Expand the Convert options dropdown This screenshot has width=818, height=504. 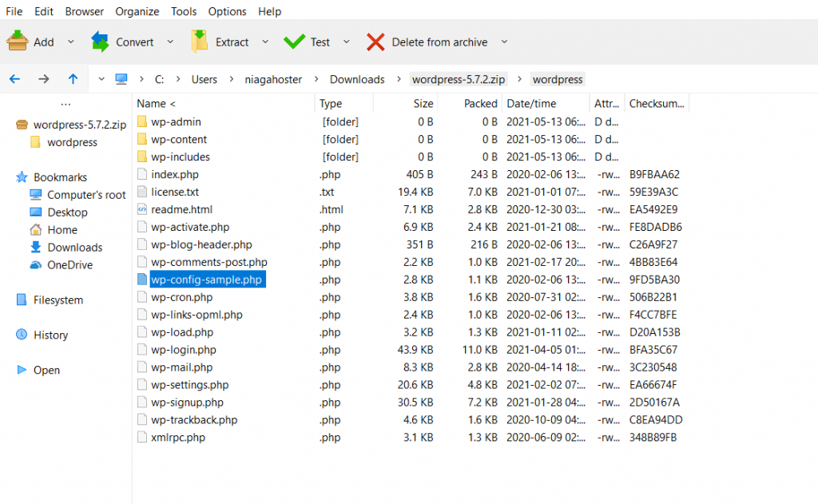tap(169, 42)
